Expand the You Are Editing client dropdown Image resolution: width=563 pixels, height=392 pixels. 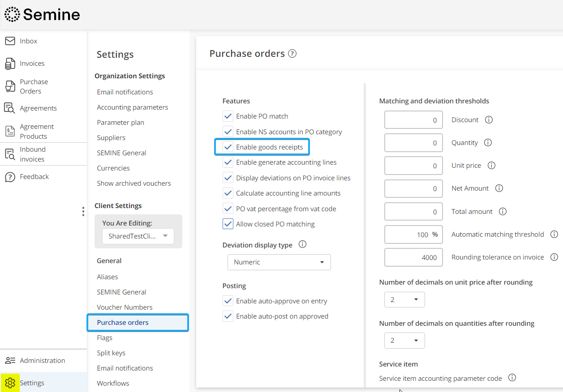point(138,236)
